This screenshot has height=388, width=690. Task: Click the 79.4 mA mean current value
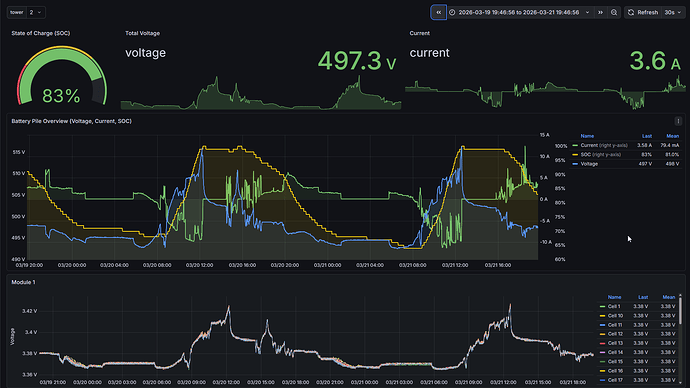click(669, 145)
